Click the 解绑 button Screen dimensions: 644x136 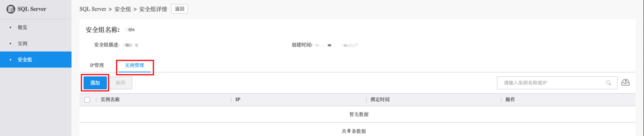tap(121, 83)
